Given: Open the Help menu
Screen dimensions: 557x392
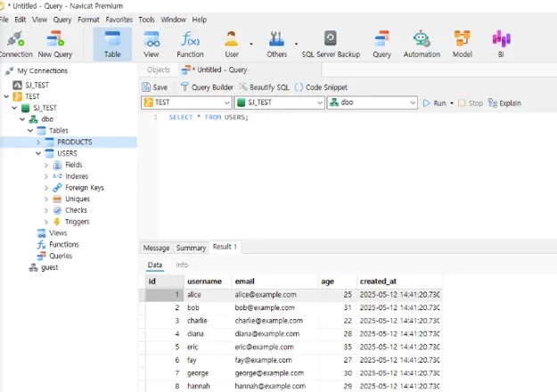Looking at the screenshot, I should click(x=200, y=20).
